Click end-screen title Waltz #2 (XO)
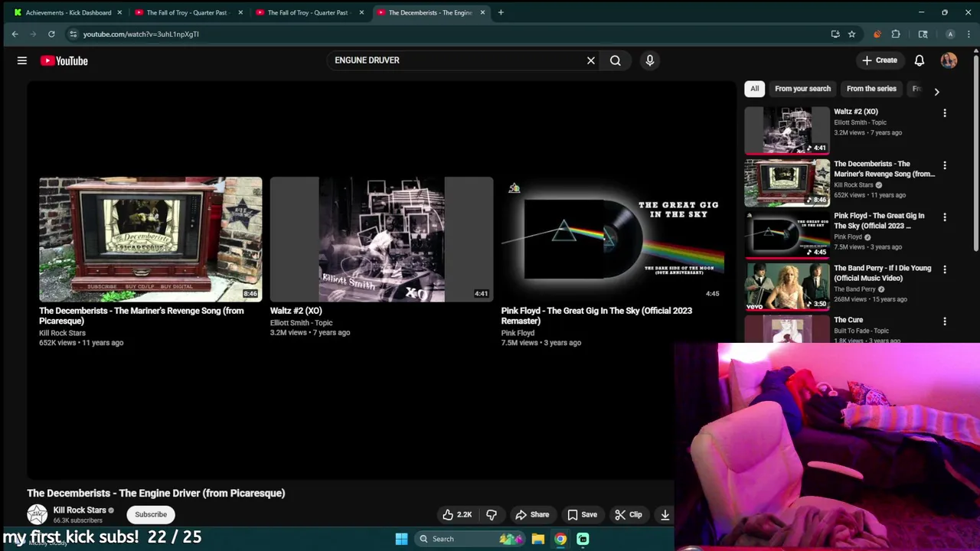This screenshot has height=551, width=980. 296,311
